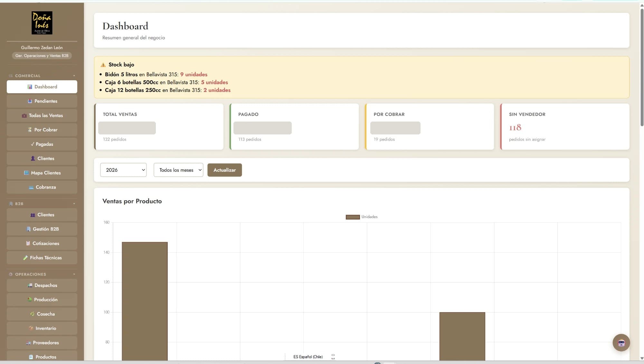The width and height of the screenshot is (644, 364).
Task: Click the Proveedores factory icon
Action: (x=28, y=343)
